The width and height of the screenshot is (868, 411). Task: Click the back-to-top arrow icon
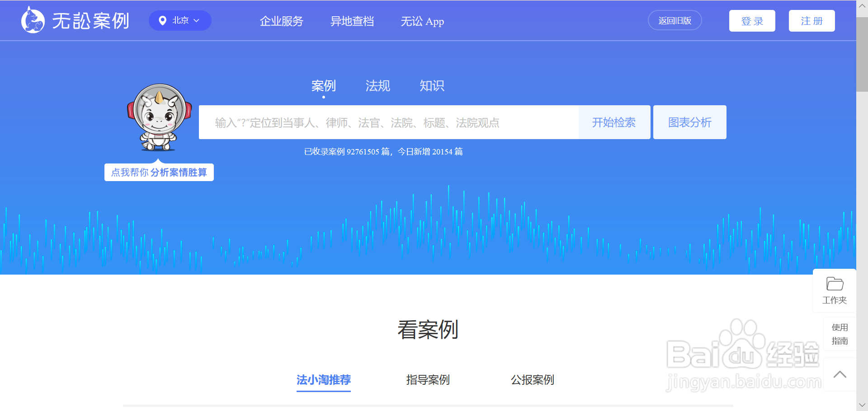click(840, 374)
